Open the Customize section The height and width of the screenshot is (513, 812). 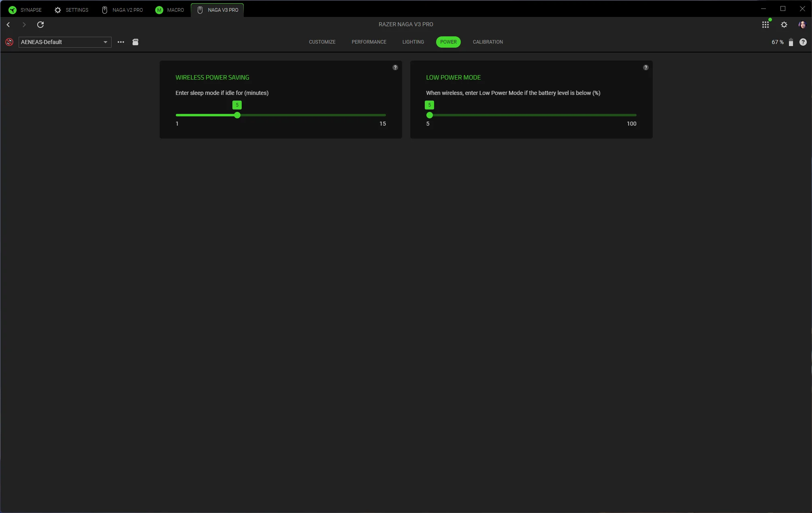(322, 42)
